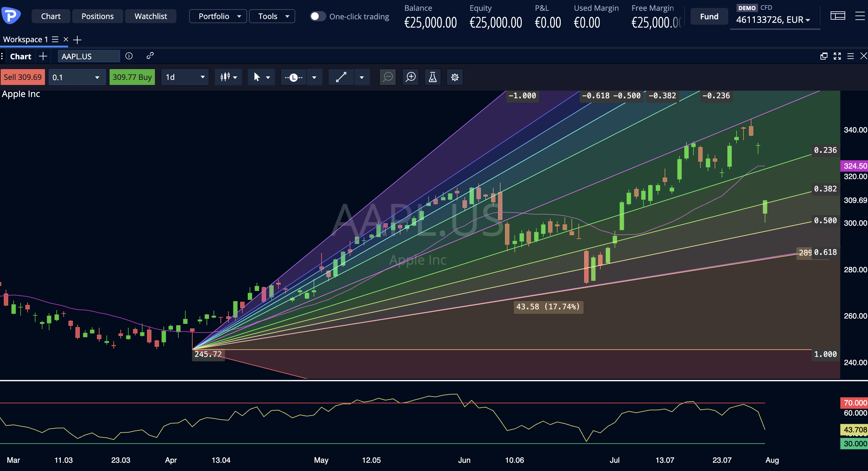Click the -0.618 Fibonacci level label
Screen dimensions: 868x471
click(596, 96)
